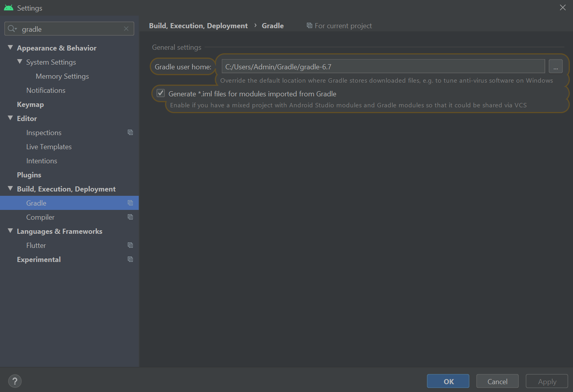Viewport: 573px width, 392px height.
Task: Click the project-level icon beside Flutter
Action: point(131,245)
